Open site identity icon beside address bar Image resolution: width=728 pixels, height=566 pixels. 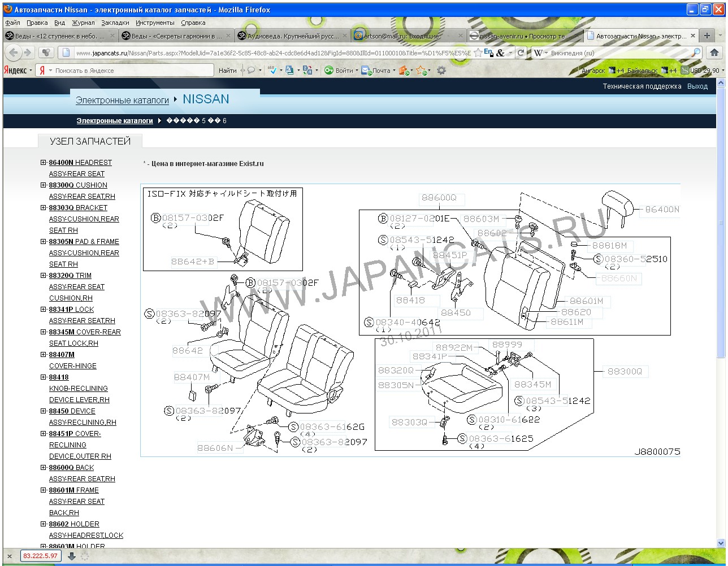click(66, 53)
